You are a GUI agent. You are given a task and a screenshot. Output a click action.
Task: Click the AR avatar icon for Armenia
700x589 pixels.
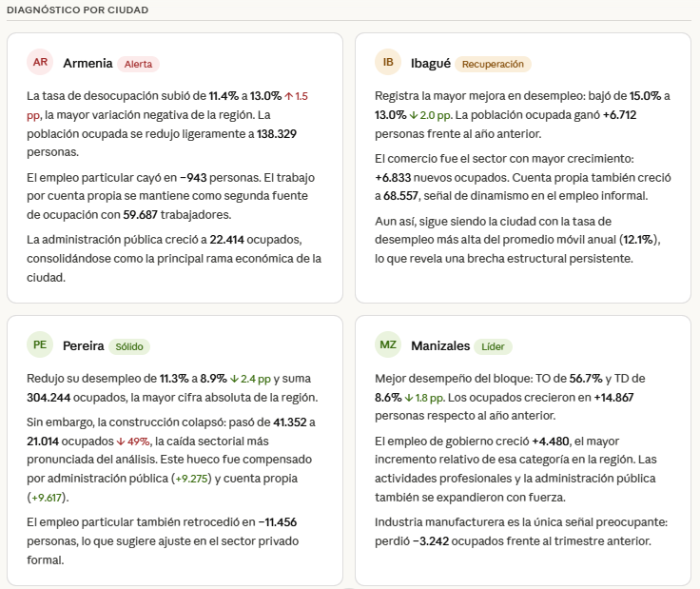pyautogui.click(x=40, y=63)
